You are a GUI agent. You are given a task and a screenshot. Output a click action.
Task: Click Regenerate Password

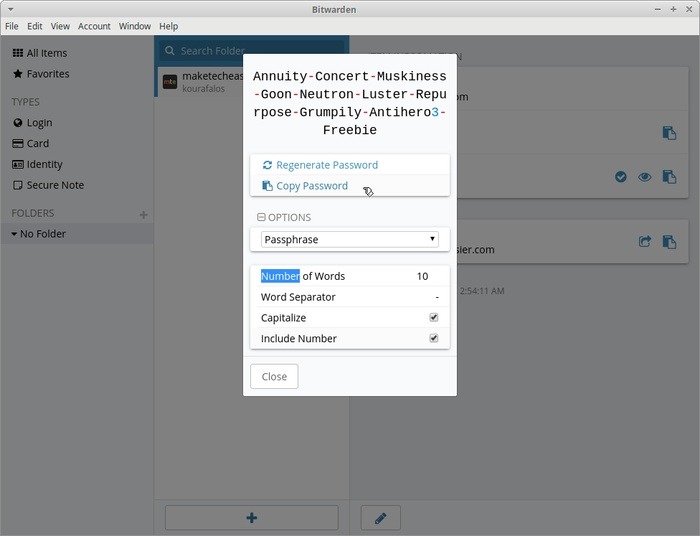[x=350, y=165]
